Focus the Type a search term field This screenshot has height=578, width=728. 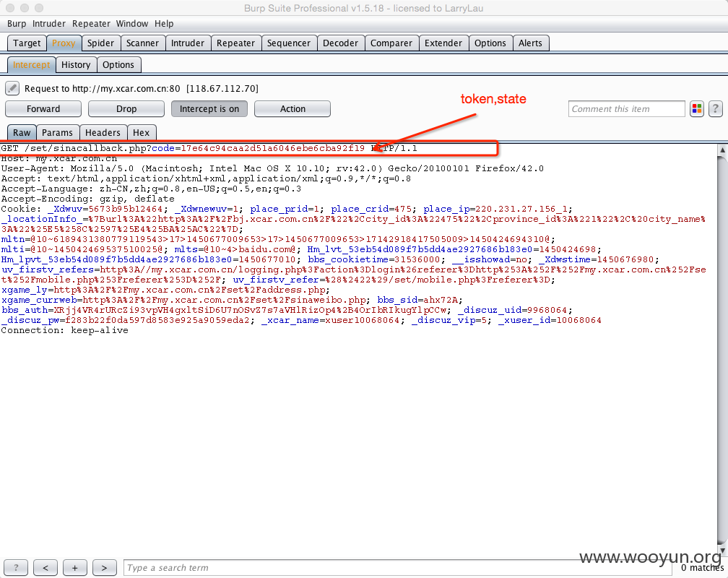397,568
